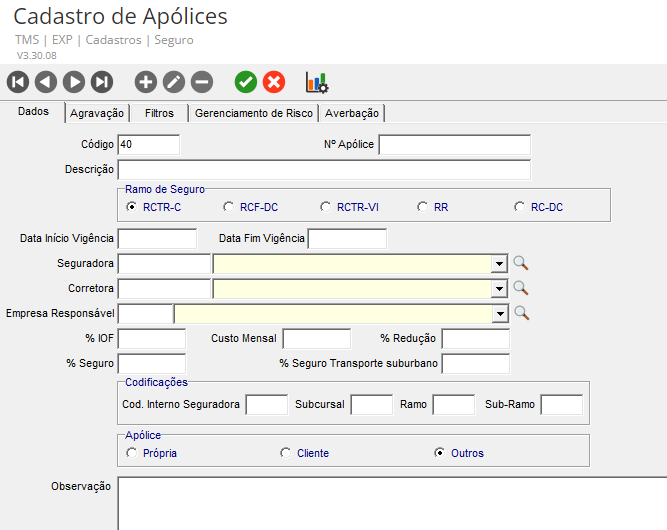
Task: Go to the previous record
Action: click(46, 82)
